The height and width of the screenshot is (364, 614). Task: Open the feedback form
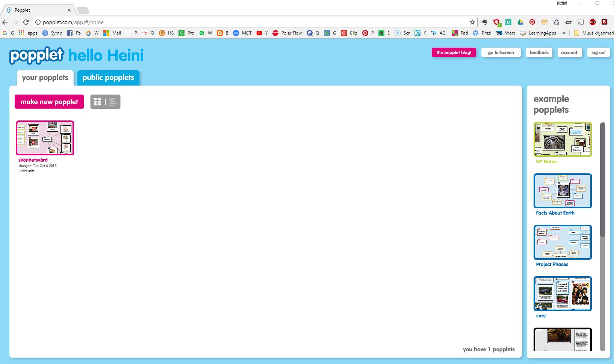(x=539, y=53)
